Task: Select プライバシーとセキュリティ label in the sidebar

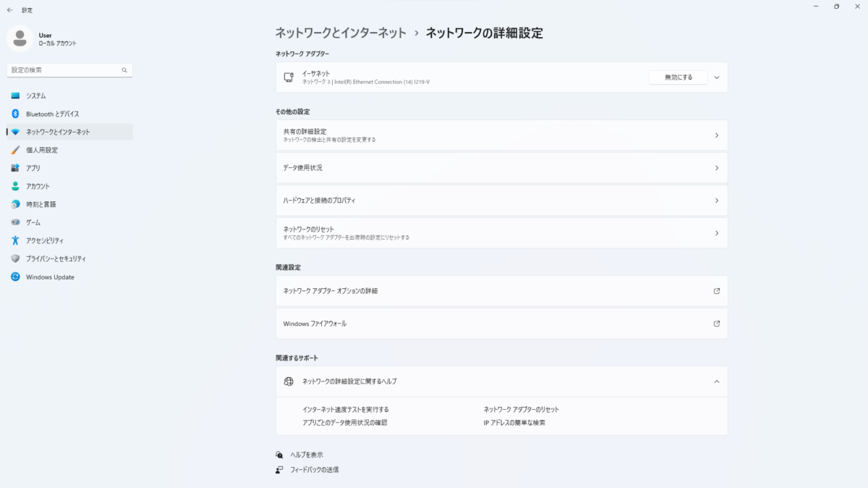Action: pos(56,258)
